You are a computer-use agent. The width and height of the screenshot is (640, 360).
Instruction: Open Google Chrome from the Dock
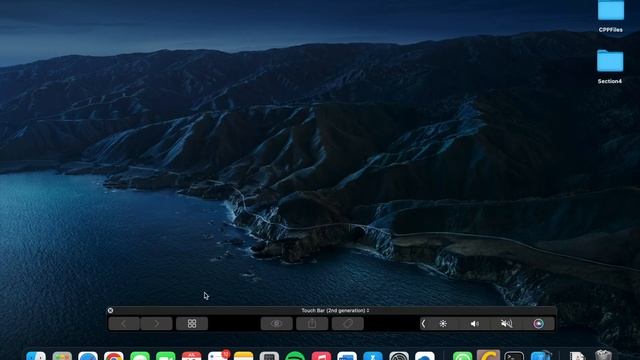click(x=113, y=356)
